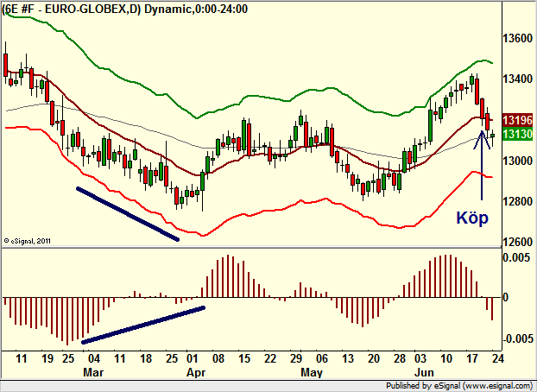Click the date label 17 on time axis

tap(472, 359)
